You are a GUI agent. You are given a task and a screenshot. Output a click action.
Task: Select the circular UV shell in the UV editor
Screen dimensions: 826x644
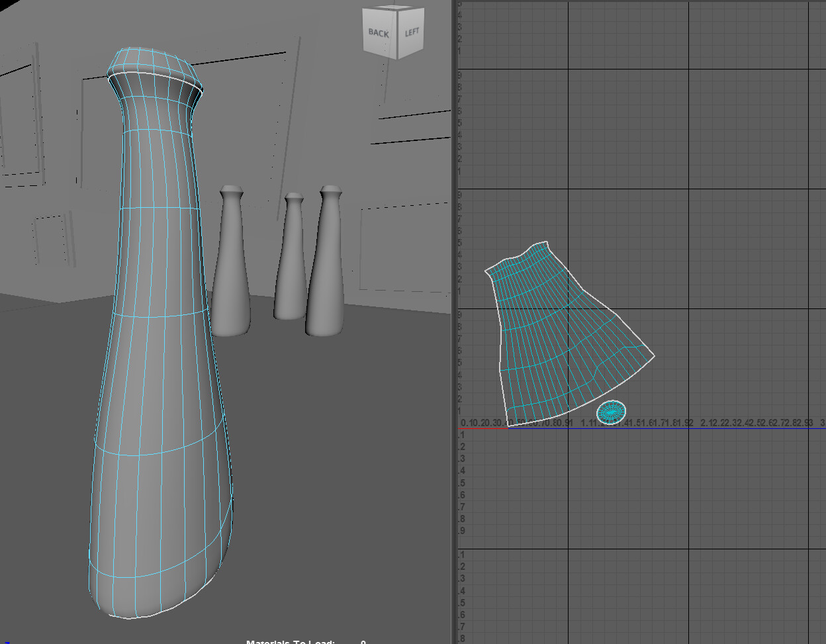612,412
